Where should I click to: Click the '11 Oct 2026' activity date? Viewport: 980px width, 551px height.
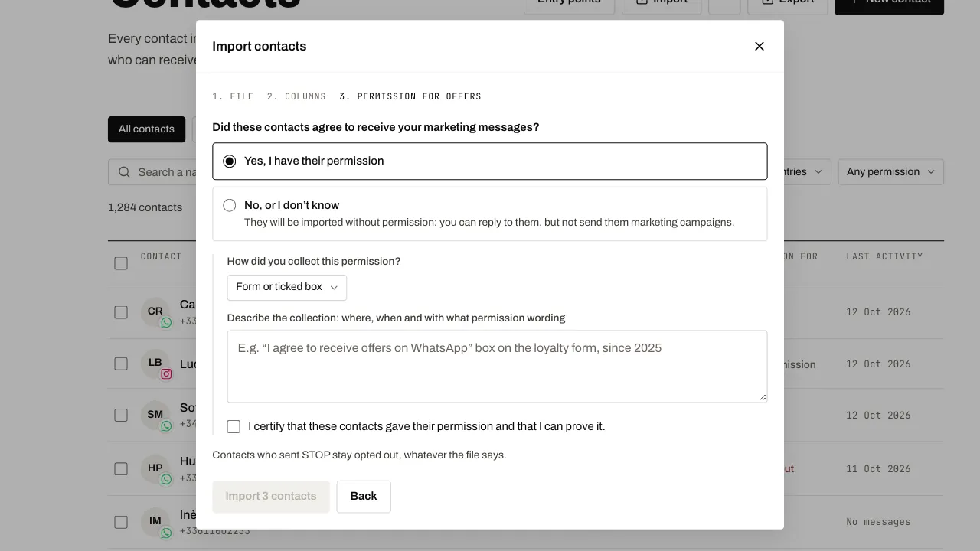click(x=878, y=469)
